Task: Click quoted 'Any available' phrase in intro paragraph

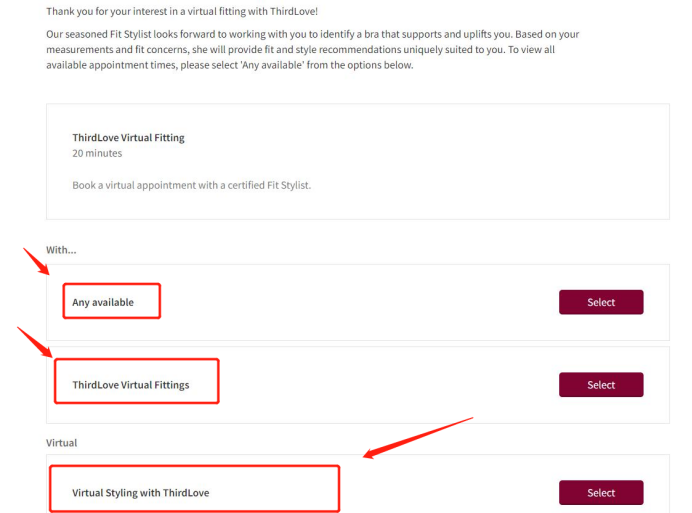Action: [x=272, y=65]
